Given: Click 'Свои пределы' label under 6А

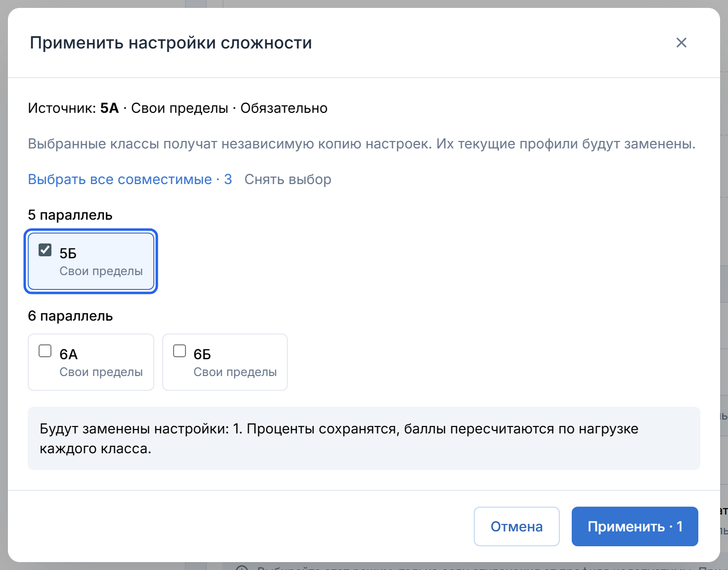Looking at the screenshot, I should tap(101, 372).
